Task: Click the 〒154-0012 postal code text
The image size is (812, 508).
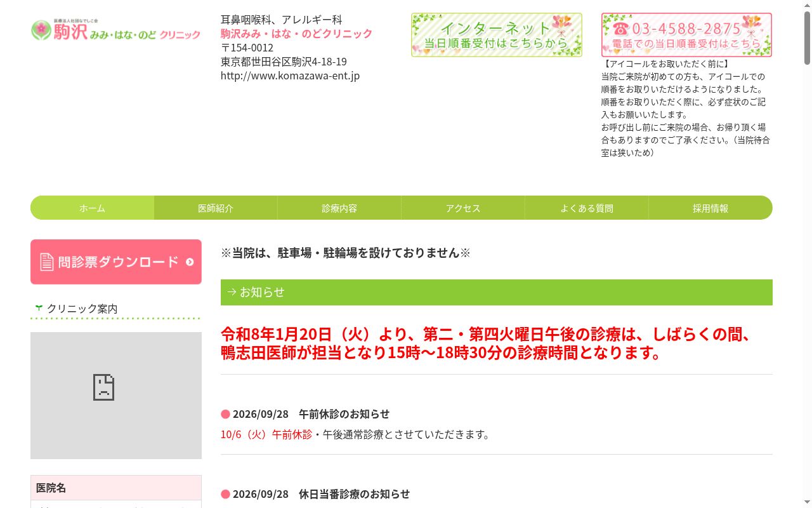Action: coord(247,48)
